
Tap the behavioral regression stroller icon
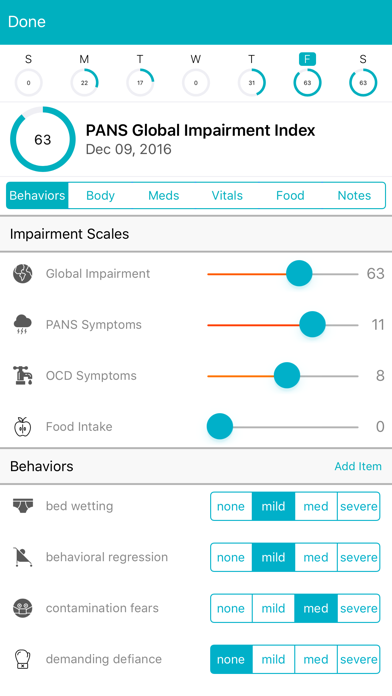(22, 557)
